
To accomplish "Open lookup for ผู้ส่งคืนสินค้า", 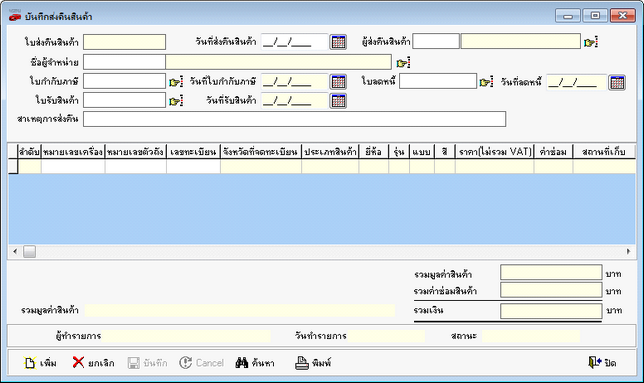I will pyautogui.click(x=590, y=42).
